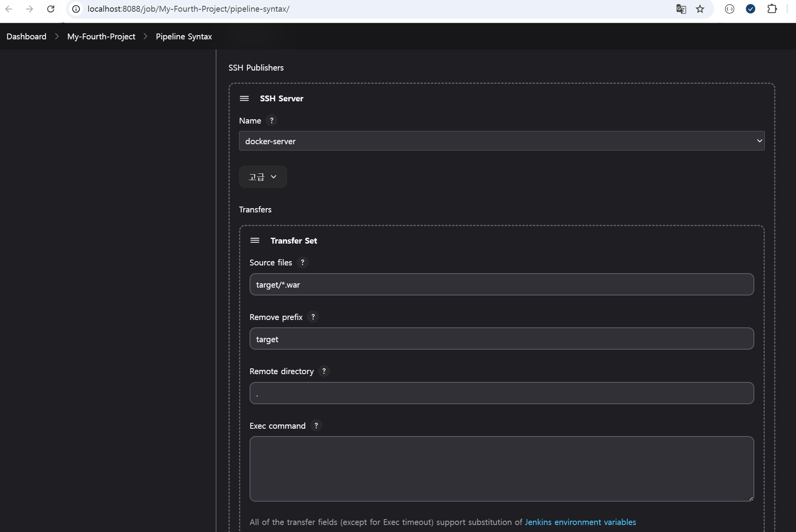Click the Source files input field

(x=502, y=285)
